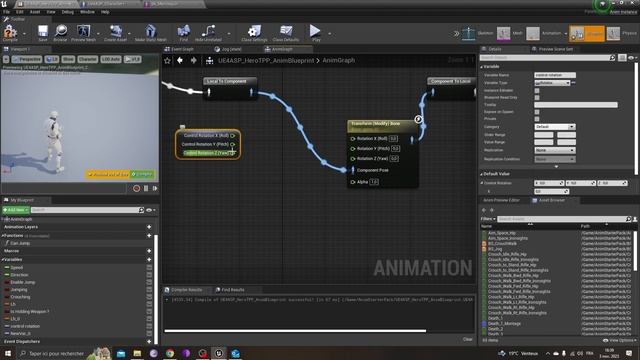640x360 pixels.
Task: Switch to the Event Graph tab
Action: (182, 49)
